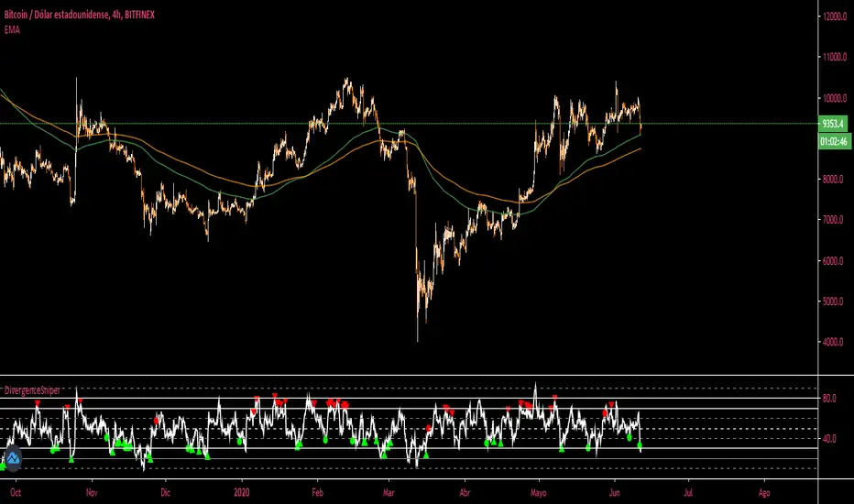The height and width of the screenshot is (504, 854).
Task: Click the Dic date on time axis
Action: tap(166, 493)
